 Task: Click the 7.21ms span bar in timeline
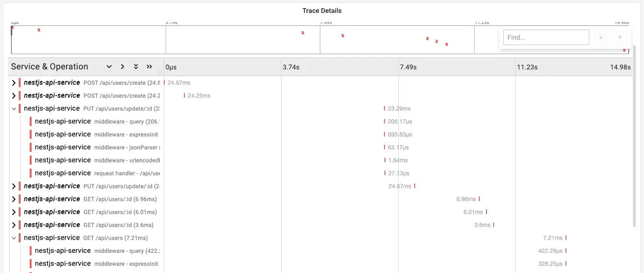point(565,238)
